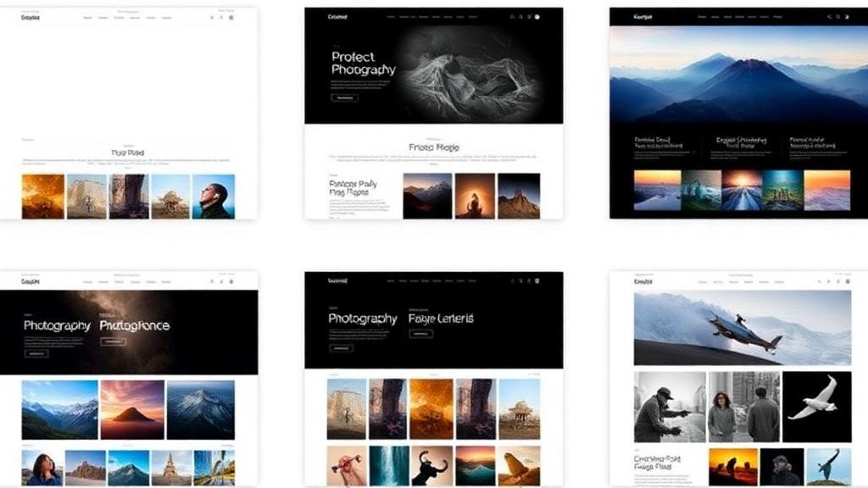Click the search icon in the top-right template header

pos(837,17)
